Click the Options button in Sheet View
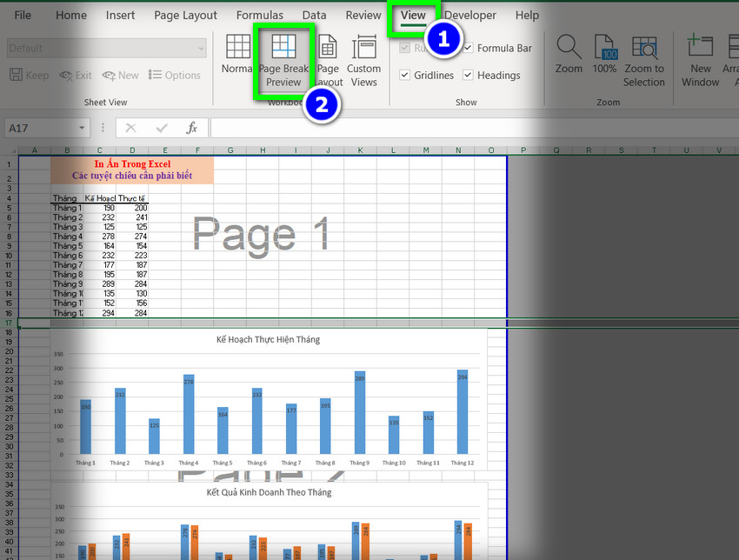739x560 pixels. tap(176, 76)
